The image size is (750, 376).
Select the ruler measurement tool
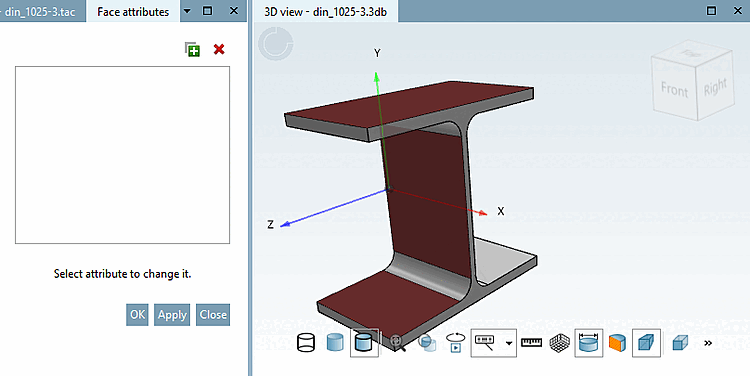click(x=531, y=343)
